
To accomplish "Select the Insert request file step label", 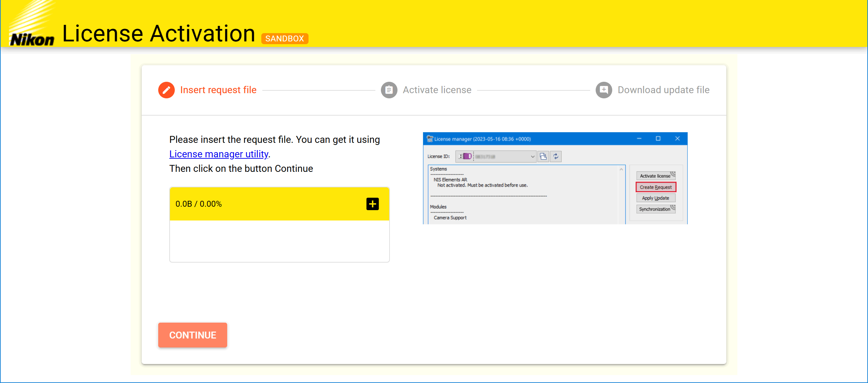I will tap(218, 90).
